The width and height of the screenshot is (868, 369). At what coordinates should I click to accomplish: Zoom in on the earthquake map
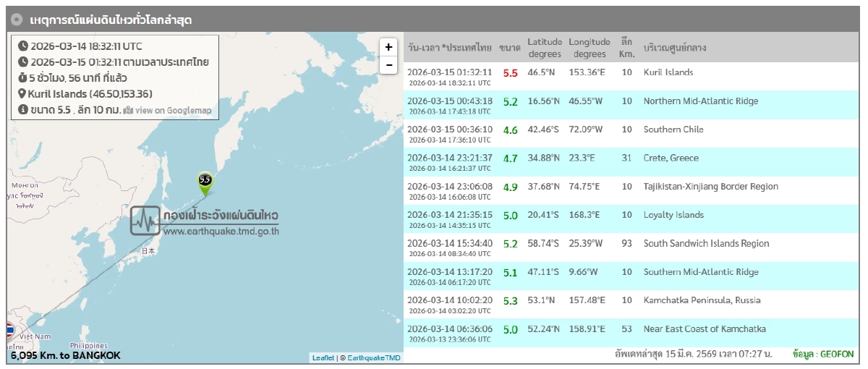388,47
